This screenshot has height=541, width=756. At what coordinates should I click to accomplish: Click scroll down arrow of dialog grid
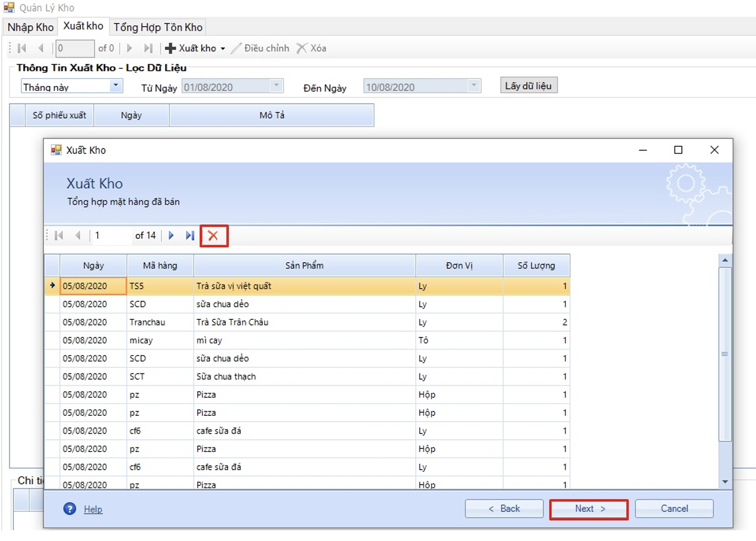tap(724, 482)
